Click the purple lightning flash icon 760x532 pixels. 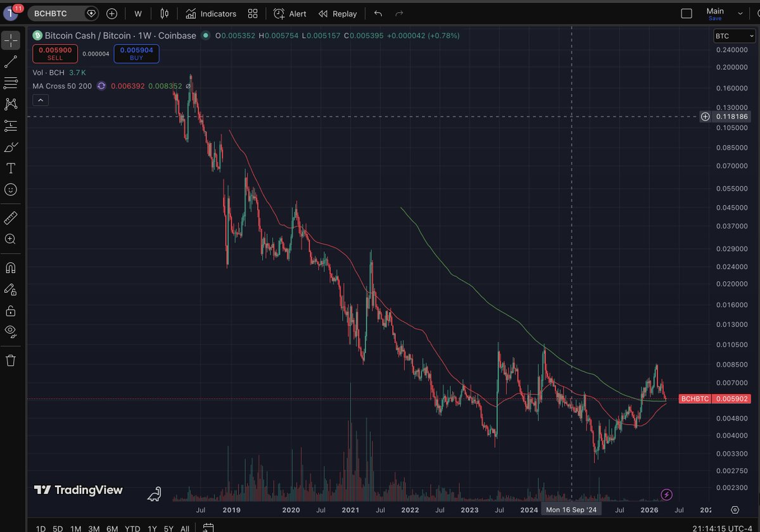coord(666,494)
